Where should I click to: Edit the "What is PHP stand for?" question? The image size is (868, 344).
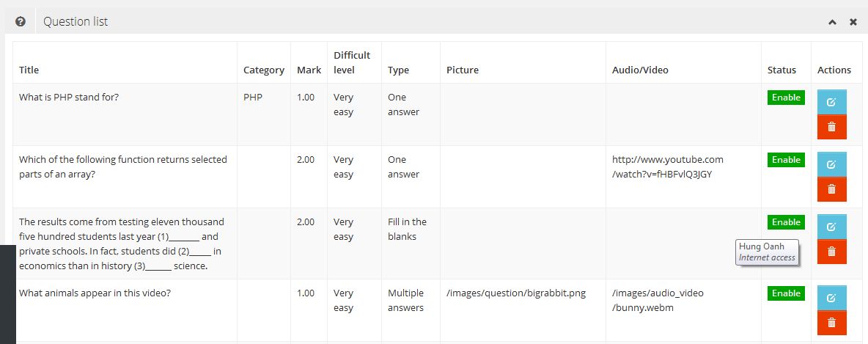(x=831, y=102)
